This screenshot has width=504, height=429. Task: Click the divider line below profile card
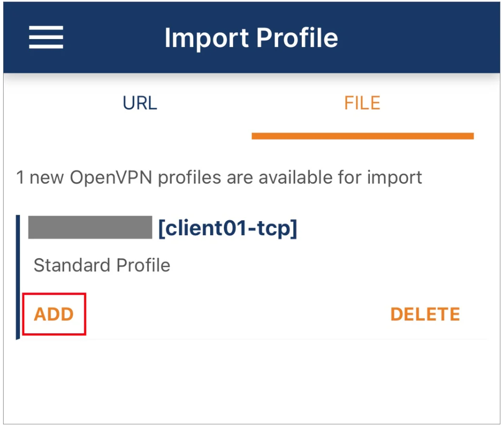[x=286, y=339]
